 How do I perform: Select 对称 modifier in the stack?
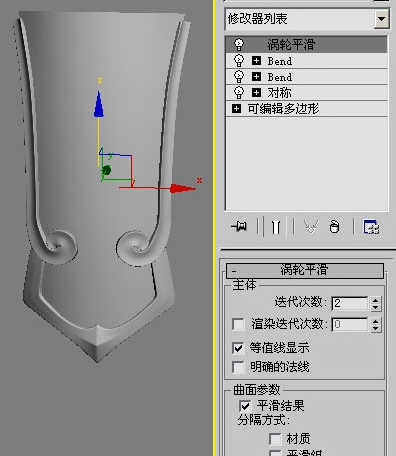click(x=307, y=92)
